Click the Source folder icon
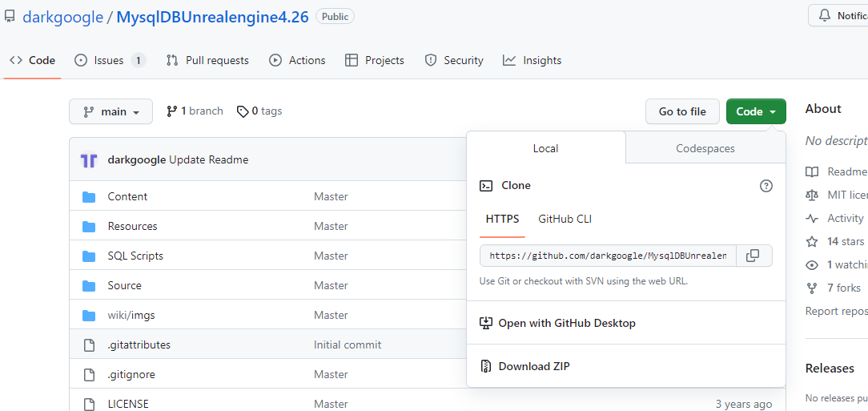Viewport: 868px width, 411px height. (x=89, y=285)
